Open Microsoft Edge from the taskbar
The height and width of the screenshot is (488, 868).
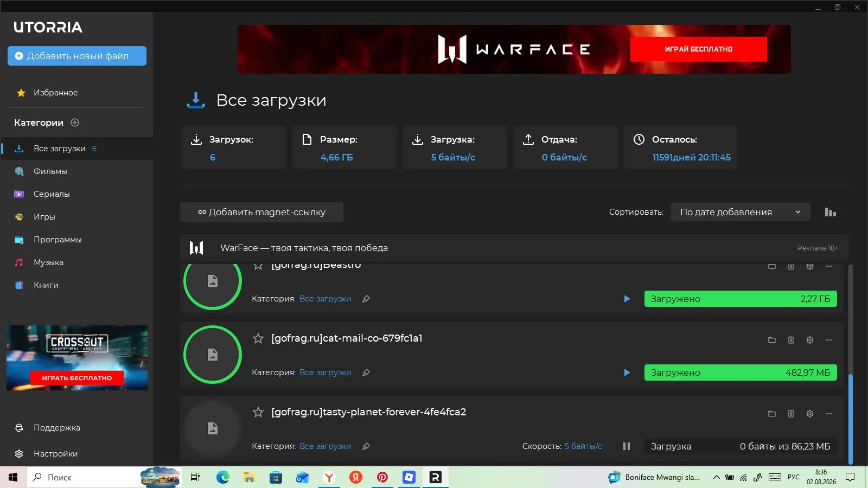click(222, 477)
